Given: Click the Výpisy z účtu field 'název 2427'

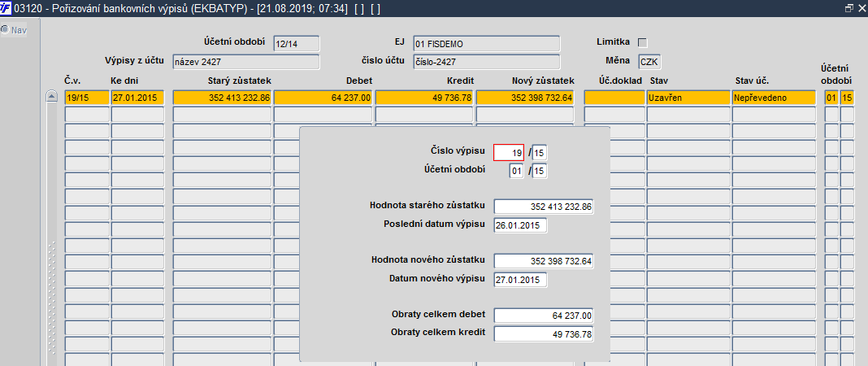Looking at the screenshot, I should click(x=245, y=62).
